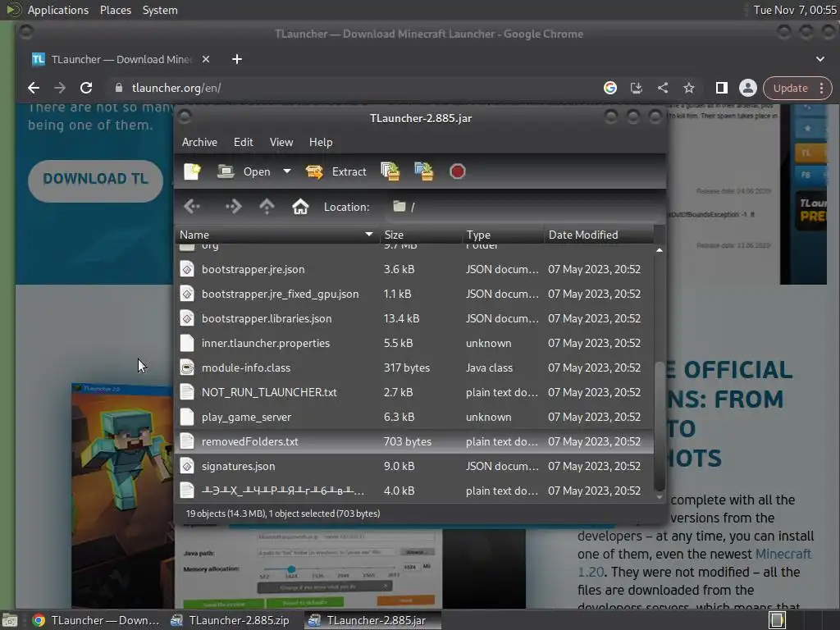Viewport: 840px width, 630px height.
Task: Click Chrome back button
Action: point(33,88)
